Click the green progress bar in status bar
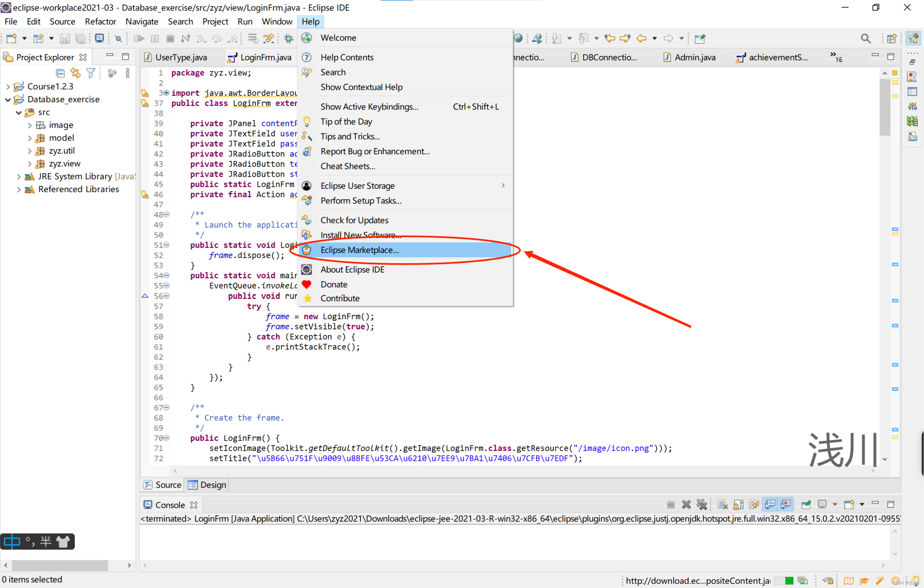This screenshot has width=924, height=588. tap(784, 581)
